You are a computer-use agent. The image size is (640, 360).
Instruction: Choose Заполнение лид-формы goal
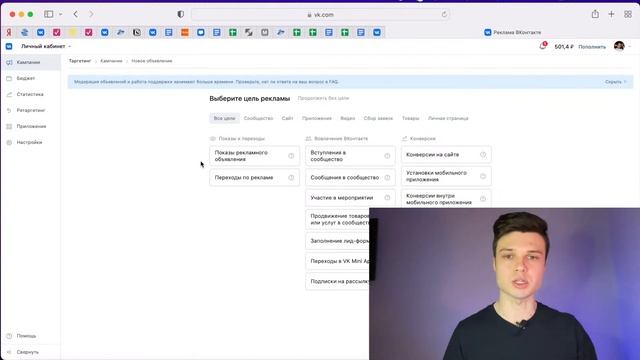tap(338, 241)
